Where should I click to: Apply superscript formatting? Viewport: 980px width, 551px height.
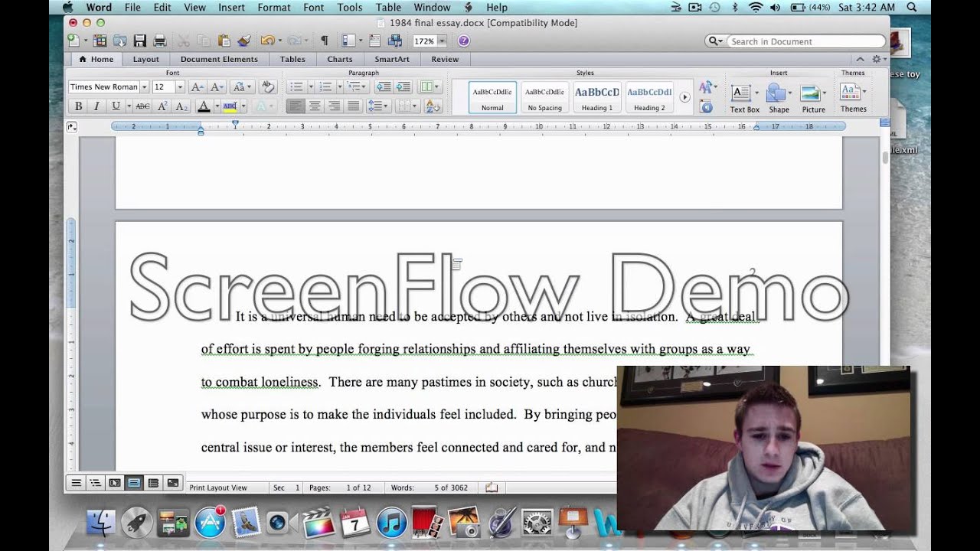pyautogui.click(x=162, y=106)
